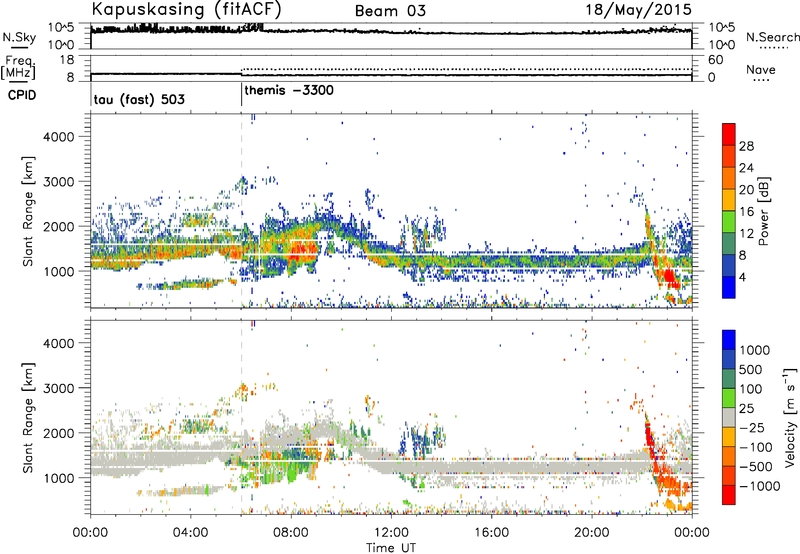Click the '08:00' time tick label
This screenshot has height=554, width=800.
point(291,533)
